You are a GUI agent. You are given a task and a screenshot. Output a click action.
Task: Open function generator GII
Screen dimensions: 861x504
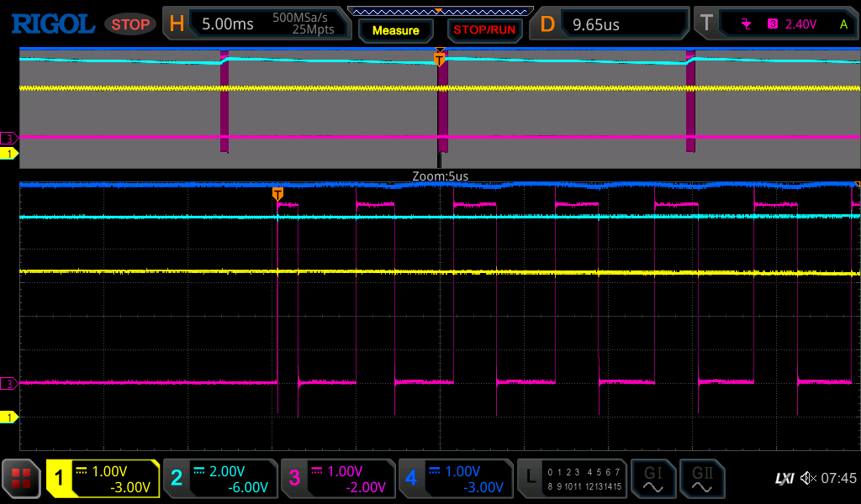click(702, 478)
